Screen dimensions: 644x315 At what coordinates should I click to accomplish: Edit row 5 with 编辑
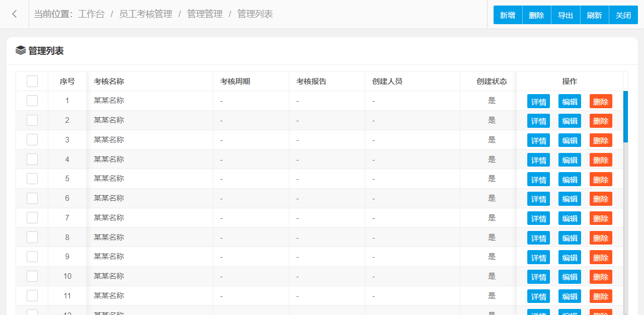tap(570, 179)
